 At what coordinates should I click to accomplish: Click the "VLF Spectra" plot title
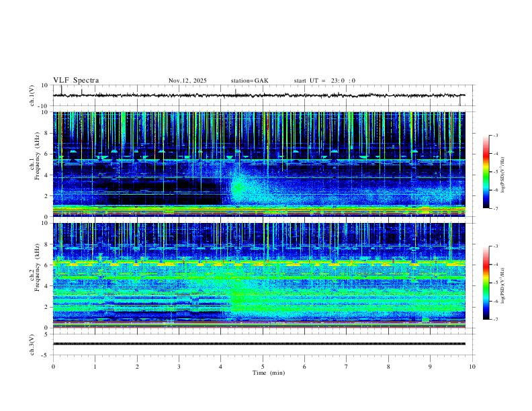coord(76,81)
